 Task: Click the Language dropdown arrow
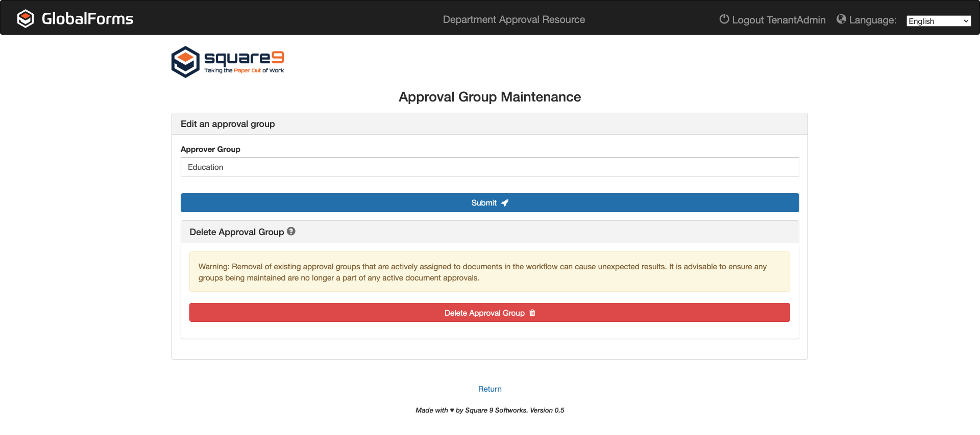[966, 21]
